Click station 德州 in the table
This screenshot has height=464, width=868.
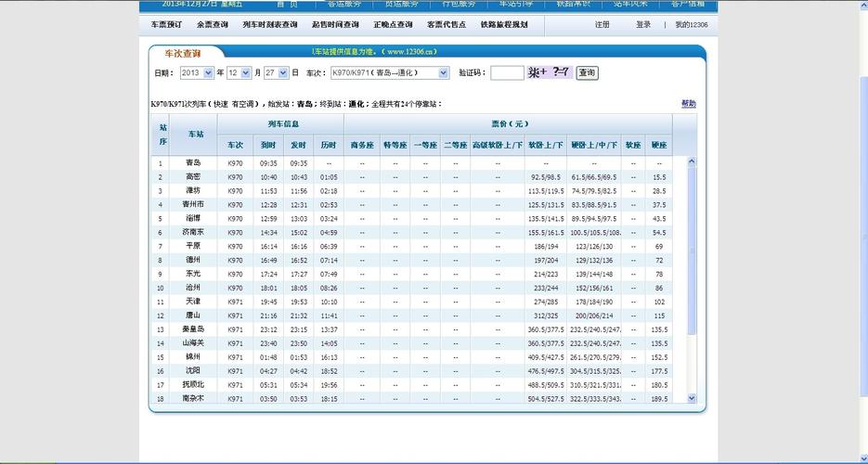(193, 260)
